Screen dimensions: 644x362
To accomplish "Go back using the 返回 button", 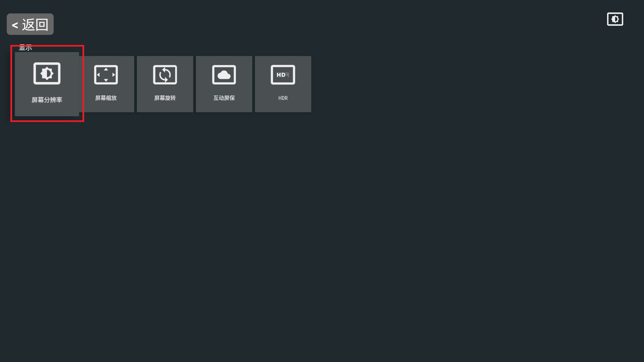I will click(30, 24).
